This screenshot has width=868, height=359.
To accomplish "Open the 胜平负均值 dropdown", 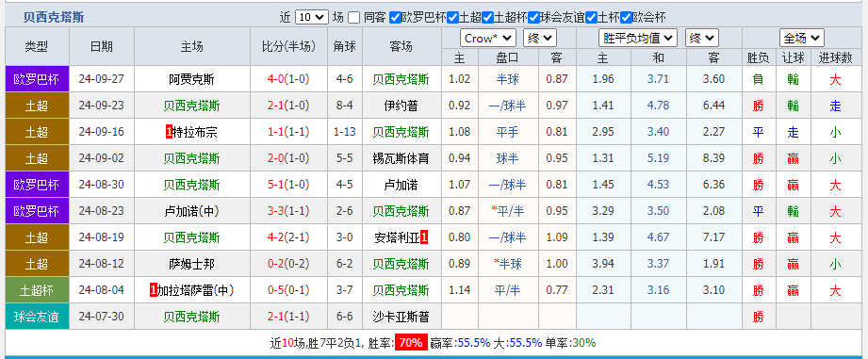I will (x=638, y=39).
